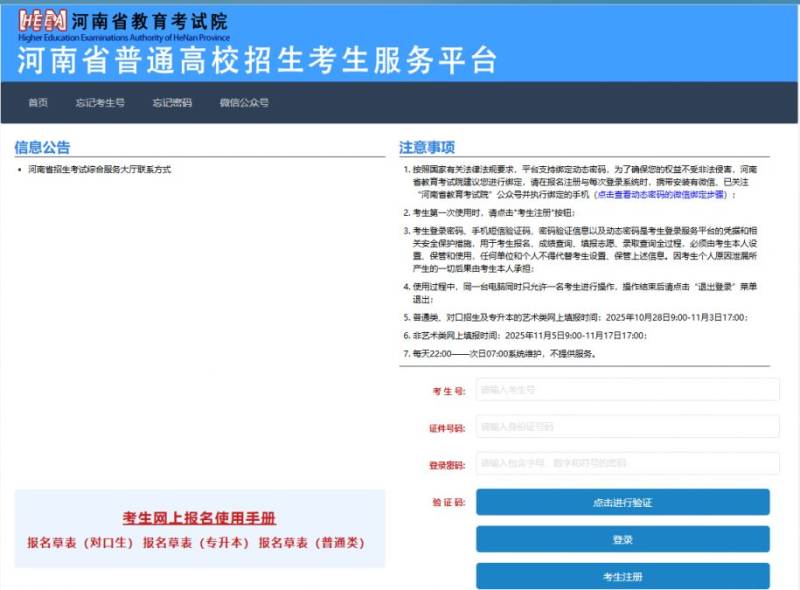Click the 信息公告 section heading

point(43,148)
